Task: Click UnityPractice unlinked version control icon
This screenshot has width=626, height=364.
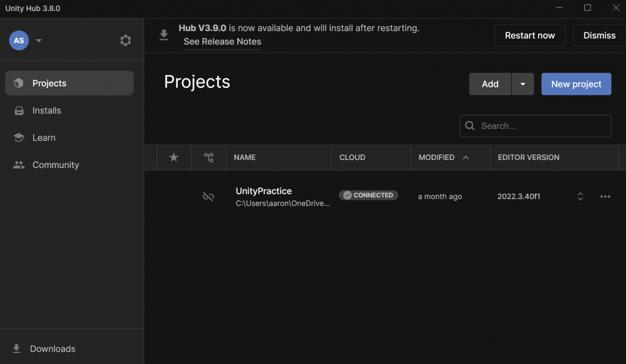Action: coord(208,196)
